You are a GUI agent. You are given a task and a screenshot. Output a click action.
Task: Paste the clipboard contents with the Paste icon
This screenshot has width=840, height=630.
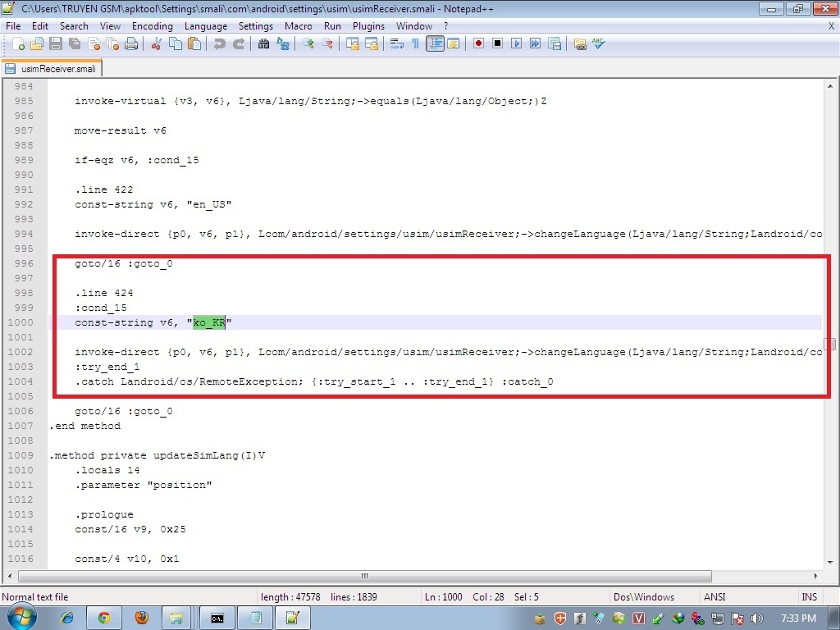[194, 44]
